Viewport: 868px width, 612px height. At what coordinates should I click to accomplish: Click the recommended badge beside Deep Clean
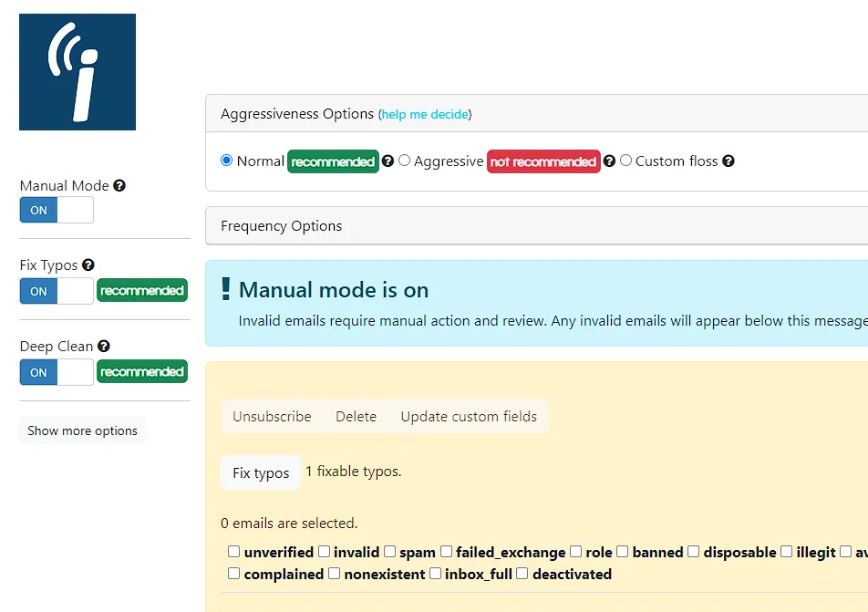point(142,371)
